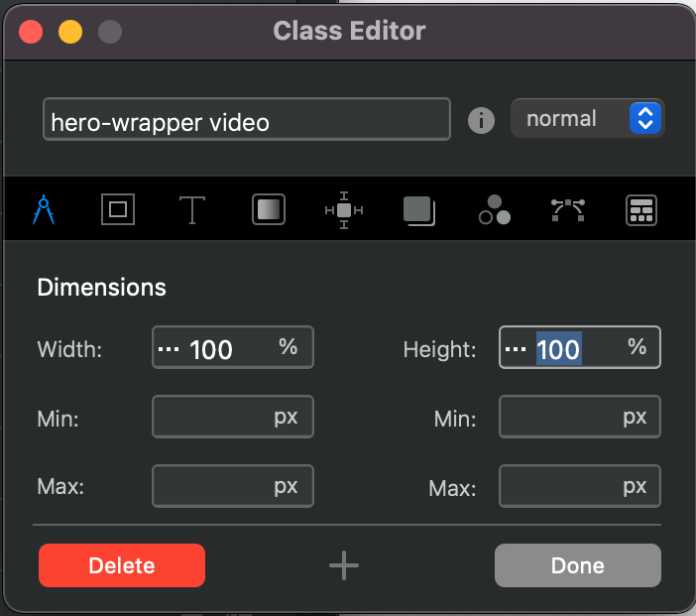Open Width ellipsis options menu
Screen dimensions: 696x616
click(170, 348)
